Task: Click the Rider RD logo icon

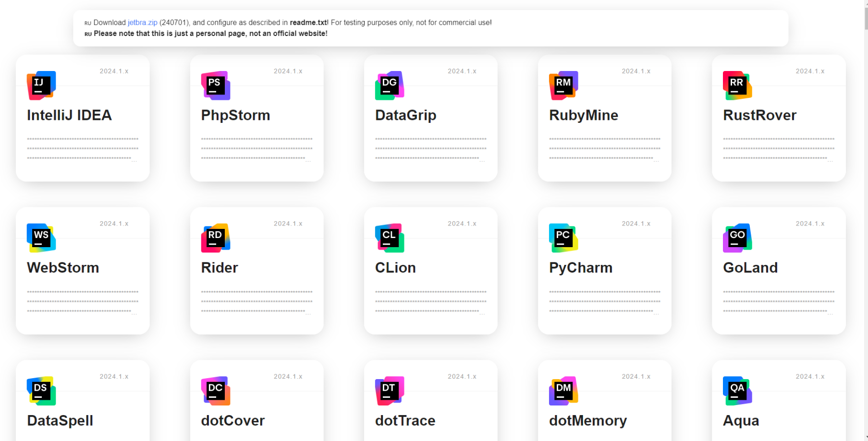Action: point(216,238)
